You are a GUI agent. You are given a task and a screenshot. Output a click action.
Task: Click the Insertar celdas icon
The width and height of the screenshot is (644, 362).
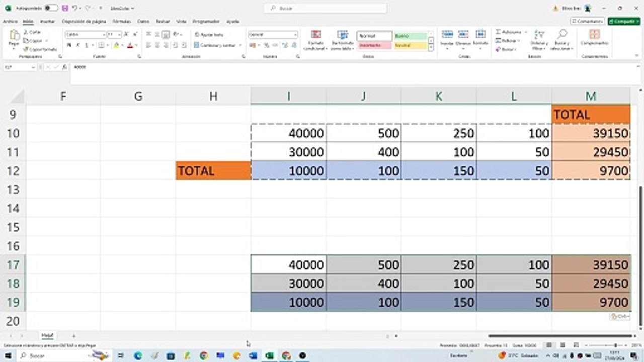[447, 34]
